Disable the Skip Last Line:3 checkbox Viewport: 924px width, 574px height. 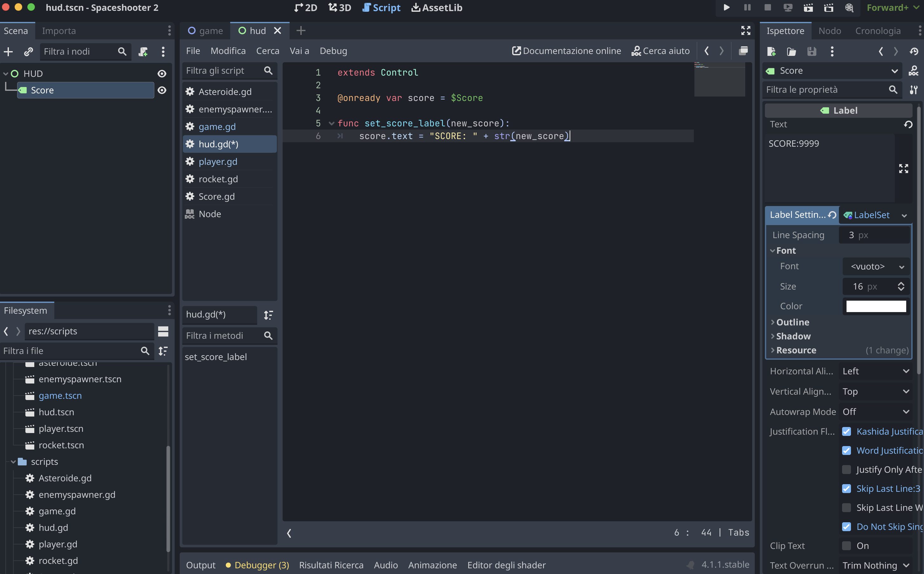coord(847,489)
